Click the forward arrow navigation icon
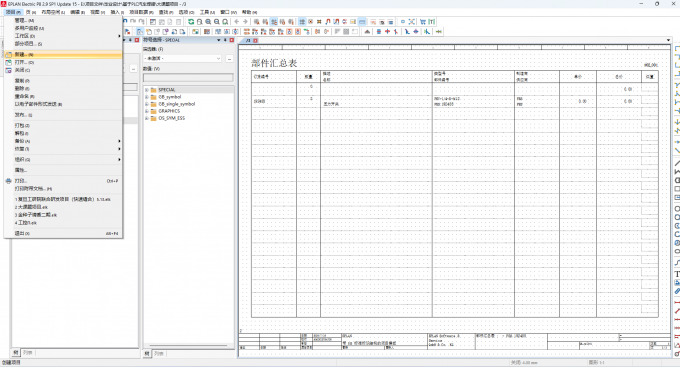 pos(245,21)
